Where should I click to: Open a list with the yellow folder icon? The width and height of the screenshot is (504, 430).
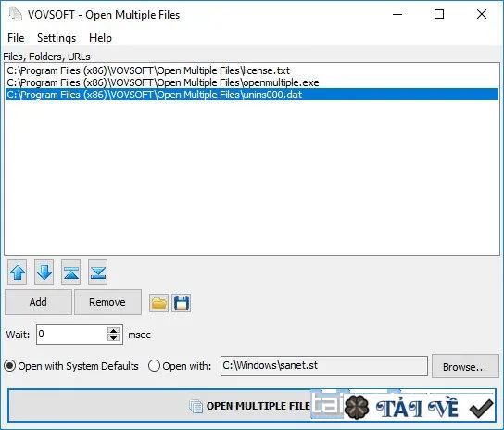(158, 303)
